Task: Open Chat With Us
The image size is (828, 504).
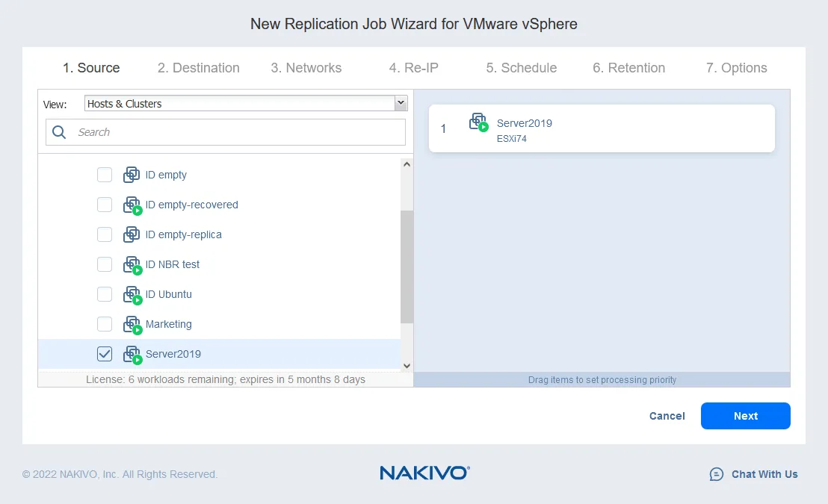Action: [x=754, y=473]
